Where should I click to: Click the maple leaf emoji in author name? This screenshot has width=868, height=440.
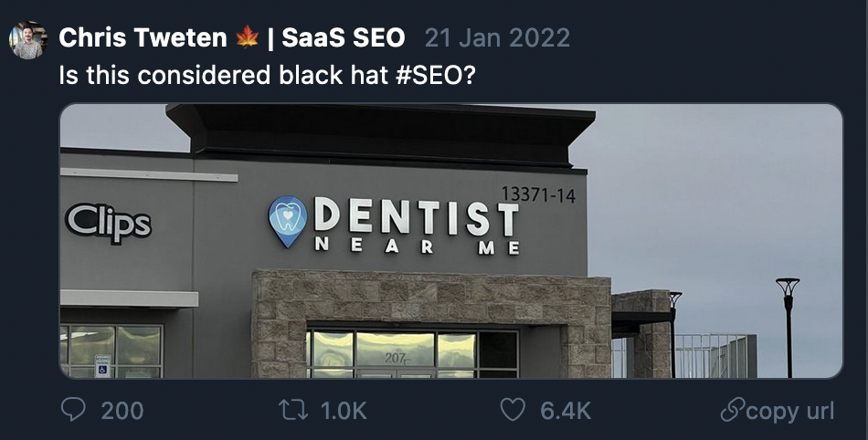point(247,37)
